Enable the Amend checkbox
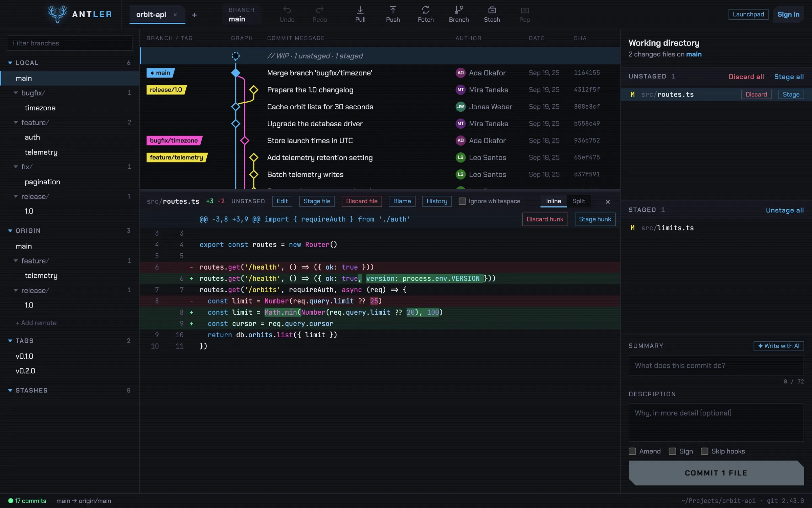 pyautogui.click(x=632, y=451)
